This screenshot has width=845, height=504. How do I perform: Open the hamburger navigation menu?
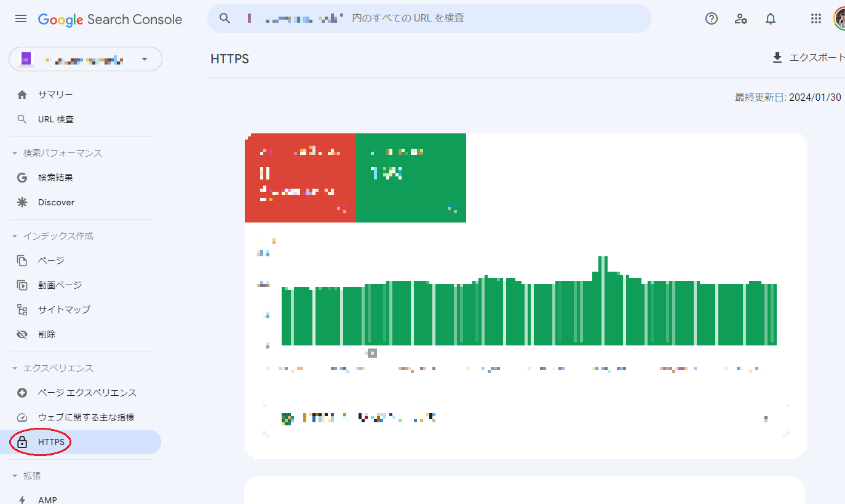coord(20,18)
